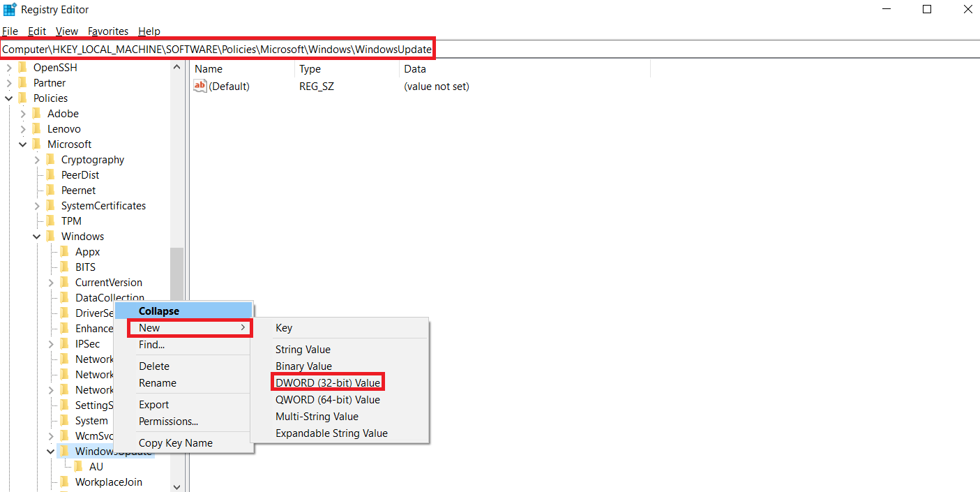Collapse the Policies key
Image resolution: width=980 pixels, height=492 pixels.
click(9, 98)
